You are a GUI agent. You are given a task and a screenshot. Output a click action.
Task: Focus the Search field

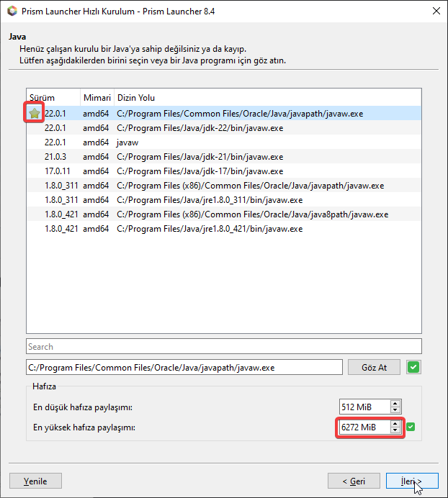224,346
